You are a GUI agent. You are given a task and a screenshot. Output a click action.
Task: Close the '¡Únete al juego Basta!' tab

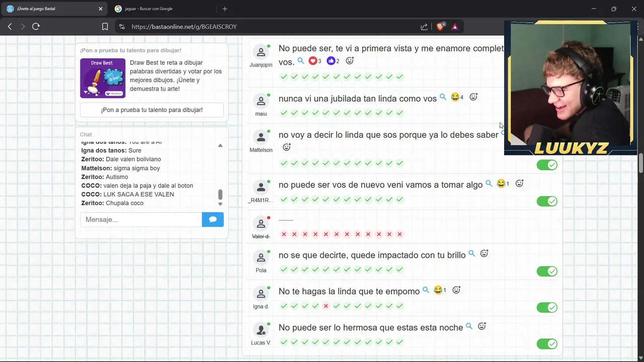[100, 9]
